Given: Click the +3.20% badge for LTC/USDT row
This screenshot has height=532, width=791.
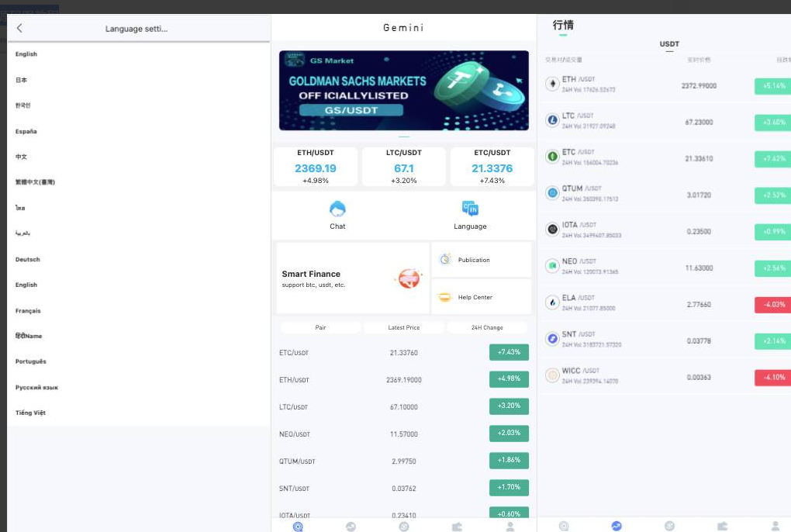Looking at the screenshot, I should (509, 406).
